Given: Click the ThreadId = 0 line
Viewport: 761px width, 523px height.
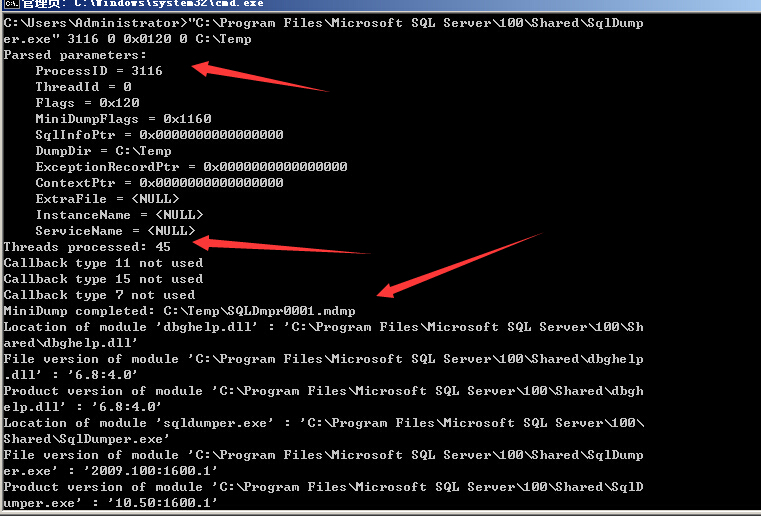Looking at the screenshot, I should [83, 87].
